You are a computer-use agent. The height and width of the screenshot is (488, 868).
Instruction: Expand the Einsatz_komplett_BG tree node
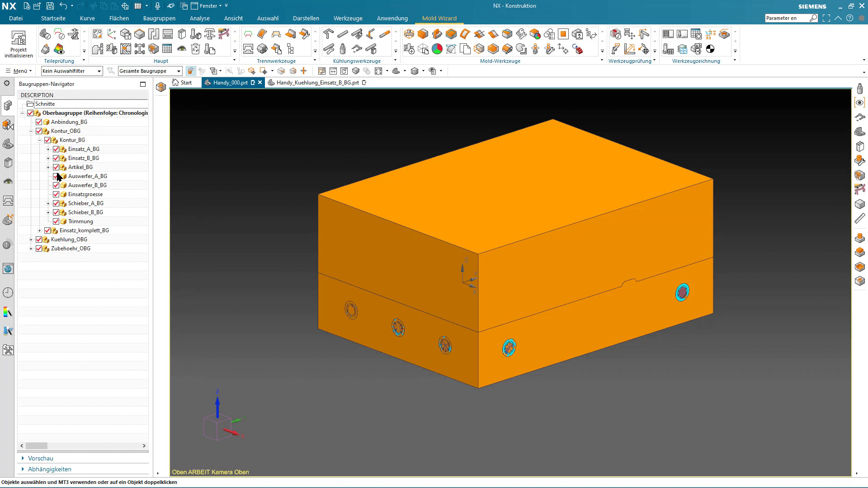(39, 230)
